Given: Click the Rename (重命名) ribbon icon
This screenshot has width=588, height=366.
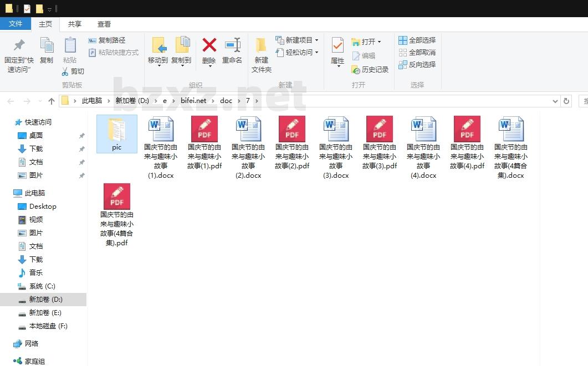Looking at the screenshot, I should click(232, 45).
